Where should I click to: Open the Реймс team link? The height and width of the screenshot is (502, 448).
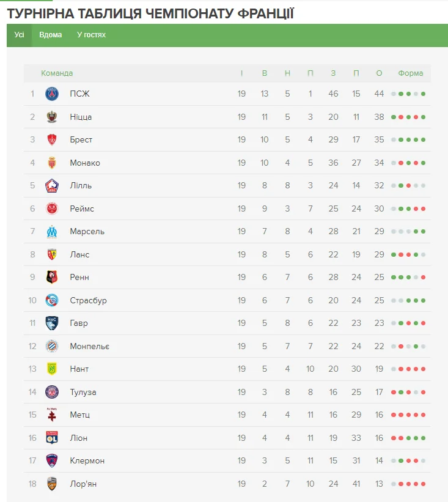82,209
